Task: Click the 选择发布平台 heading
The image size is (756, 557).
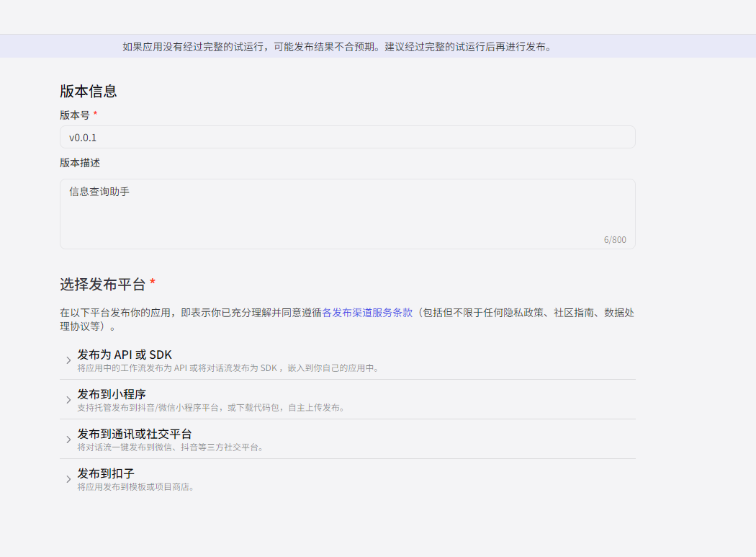Action: click(x=103, y=284)
